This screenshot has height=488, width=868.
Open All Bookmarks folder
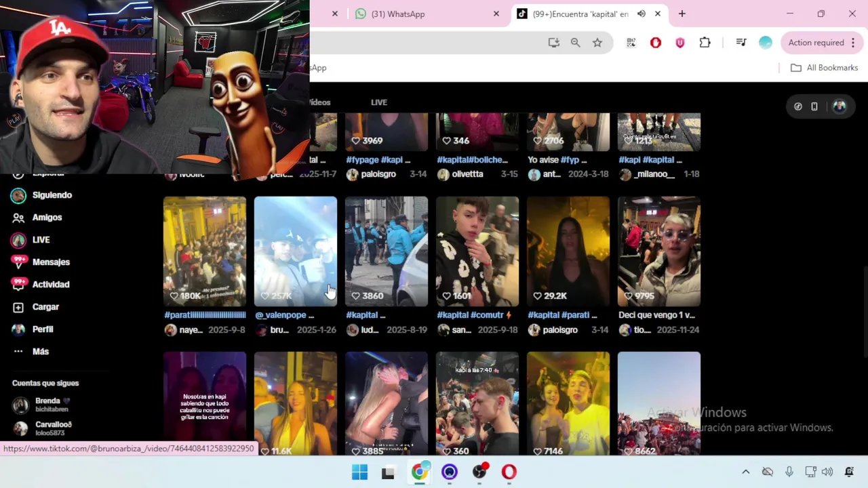tap(825, 68)
